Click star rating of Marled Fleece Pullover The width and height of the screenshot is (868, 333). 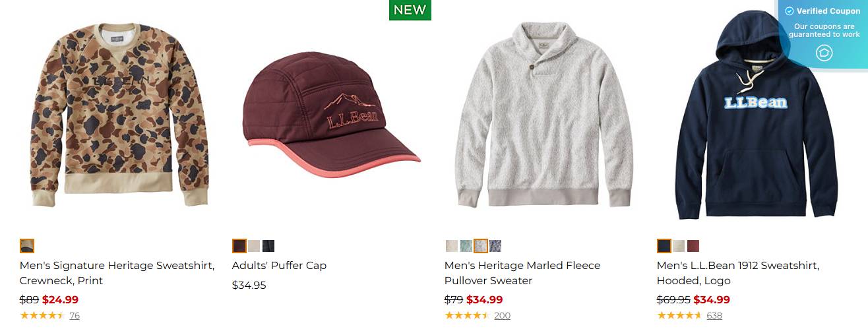[x=467, y=315]
